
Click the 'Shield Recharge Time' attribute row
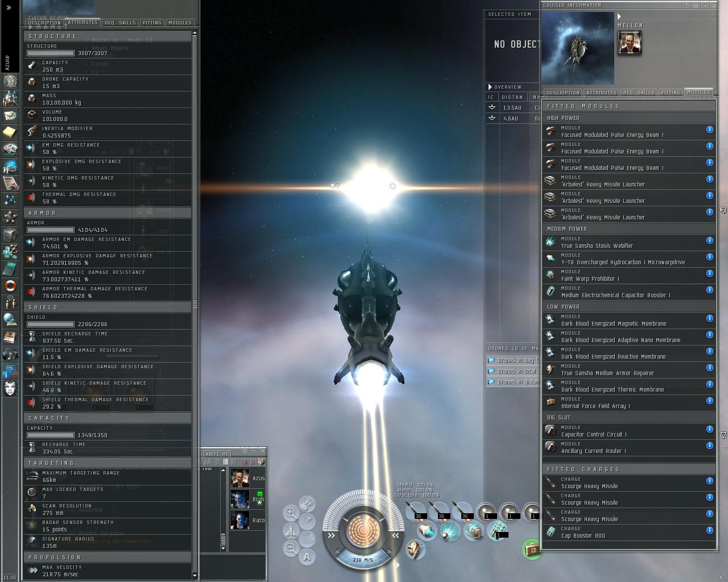107,337
